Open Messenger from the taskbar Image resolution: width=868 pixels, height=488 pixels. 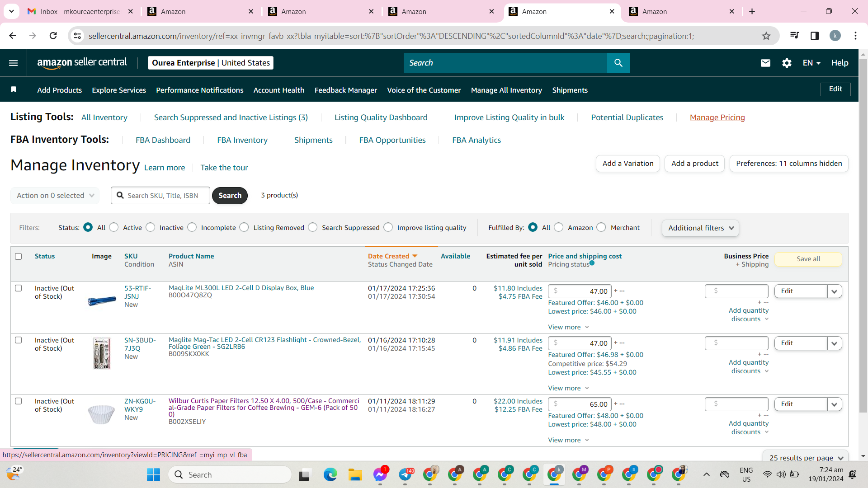pos(380,474)
